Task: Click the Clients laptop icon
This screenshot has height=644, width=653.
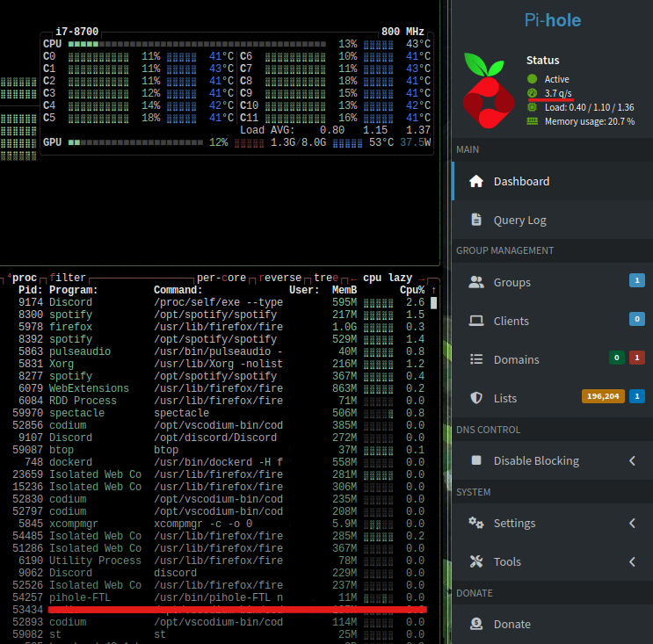Action: [x=476, y=321]
